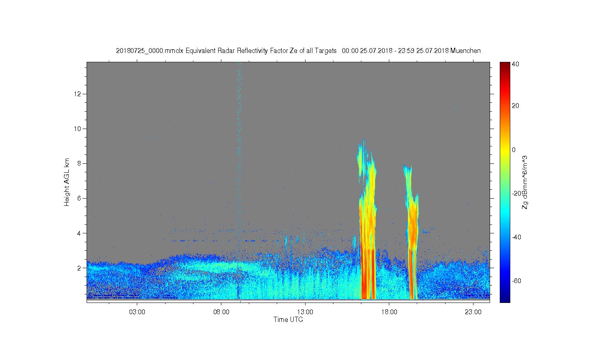Click the yellow zone of the colorbar

(x=505, y=150)
